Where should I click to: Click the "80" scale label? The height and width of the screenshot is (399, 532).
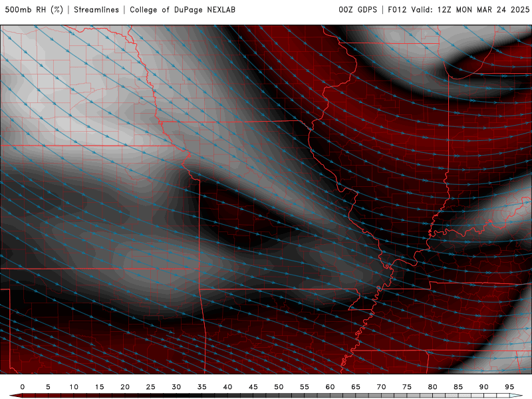tap(433, 387)
